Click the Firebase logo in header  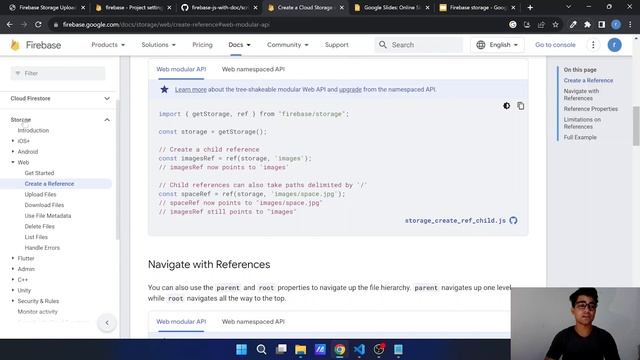tap(36, 45)
